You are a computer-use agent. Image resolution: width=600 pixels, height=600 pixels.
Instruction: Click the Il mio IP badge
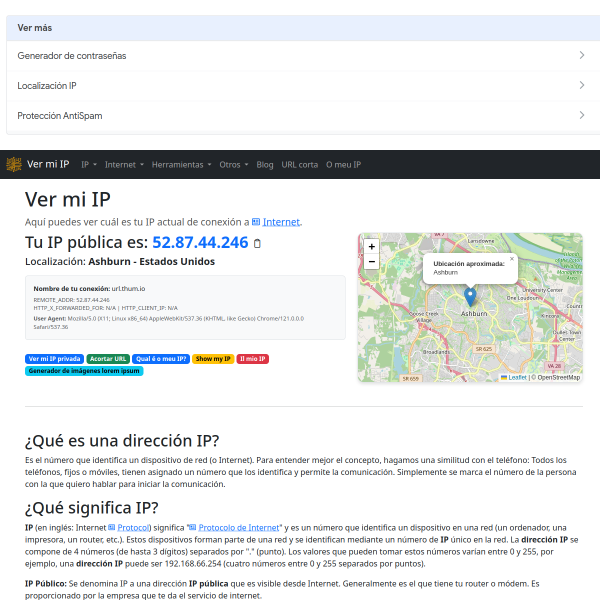(253, 359)
